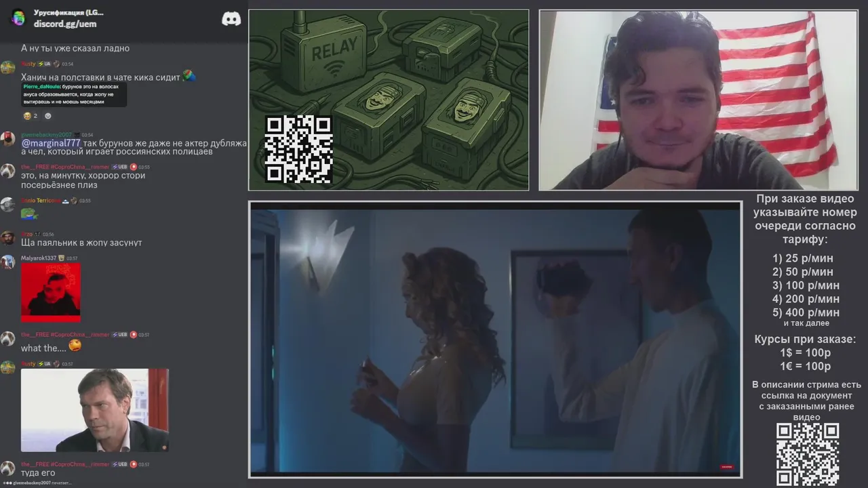The height and width of the screenshot is (488, 868).
Task: Click the Orzo avatar at 03:56
Action: pyautogui.click(x=8, y=238)
